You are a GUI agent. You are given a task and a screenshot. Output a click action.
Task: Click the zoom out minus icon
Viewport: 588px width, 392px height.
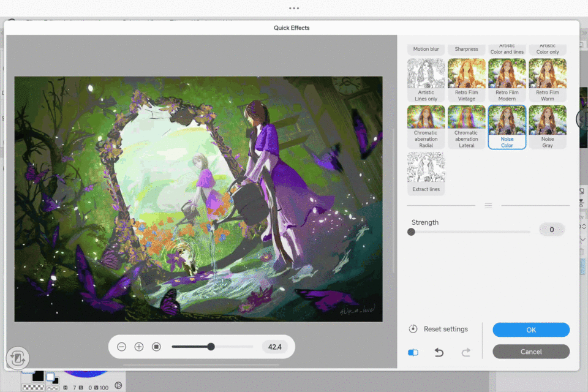[x=121, y=347]
